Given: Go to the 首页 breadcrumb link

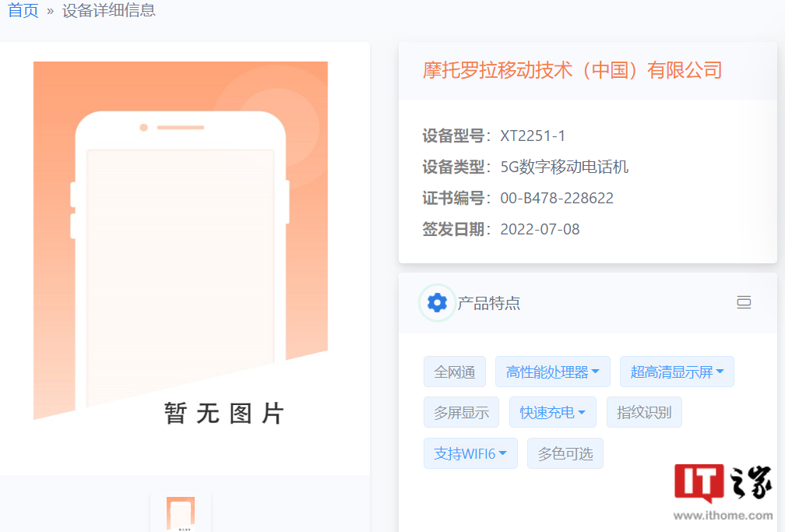Looking at the screenshot, I should [23, 11].
